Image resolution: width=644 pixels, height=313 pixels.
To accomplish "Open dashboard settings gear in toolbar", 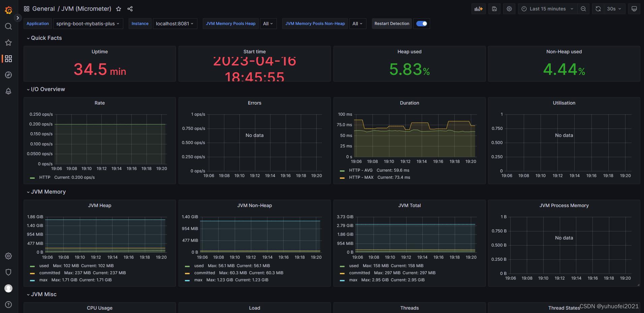I will [509, 9].
